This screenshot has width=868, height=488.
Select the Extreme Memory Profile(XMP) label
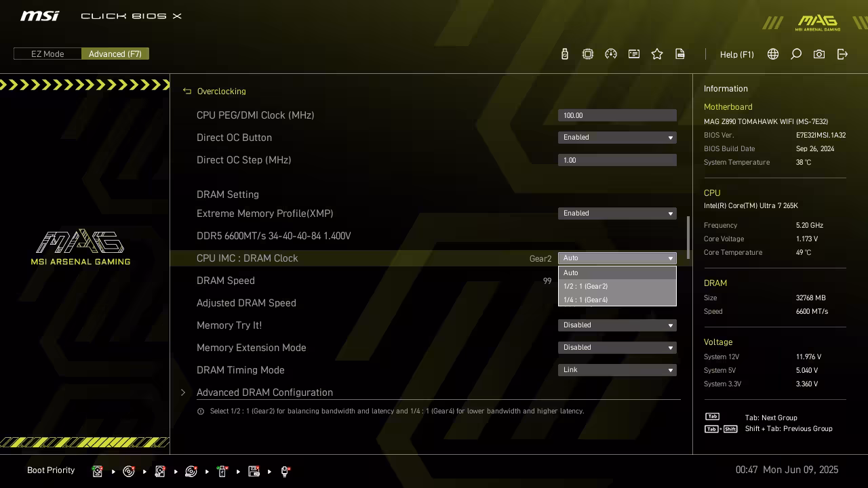(x=265, y=213)
